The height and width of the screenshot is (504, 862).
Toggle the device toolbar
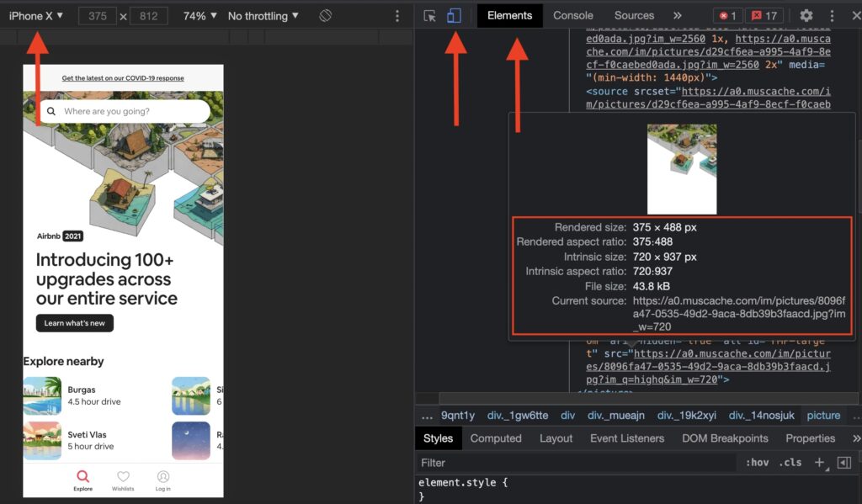(455, 15)
